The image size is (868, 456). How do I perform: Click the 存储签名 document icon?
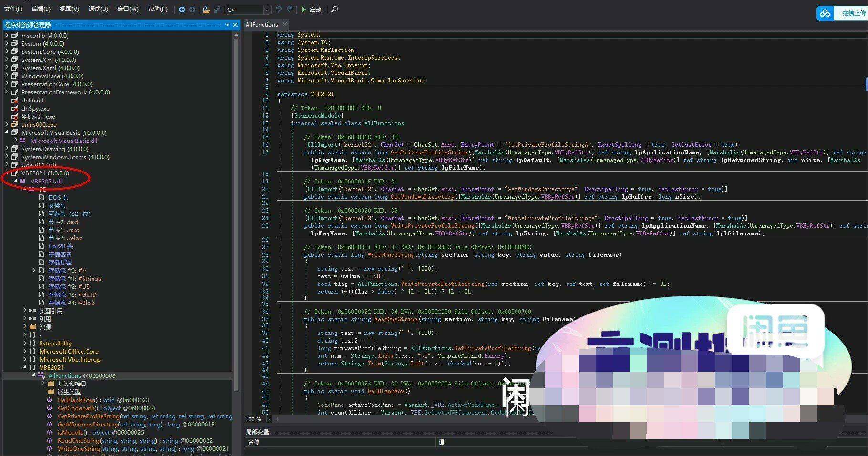(x=42, y=254)
